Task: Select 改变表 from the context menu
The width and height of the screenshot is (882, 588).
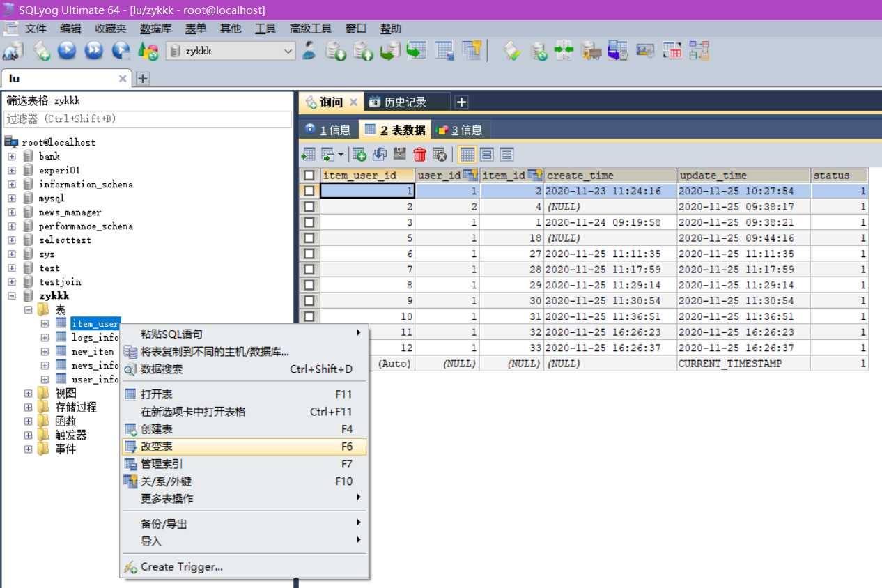Action: (244, 447)
